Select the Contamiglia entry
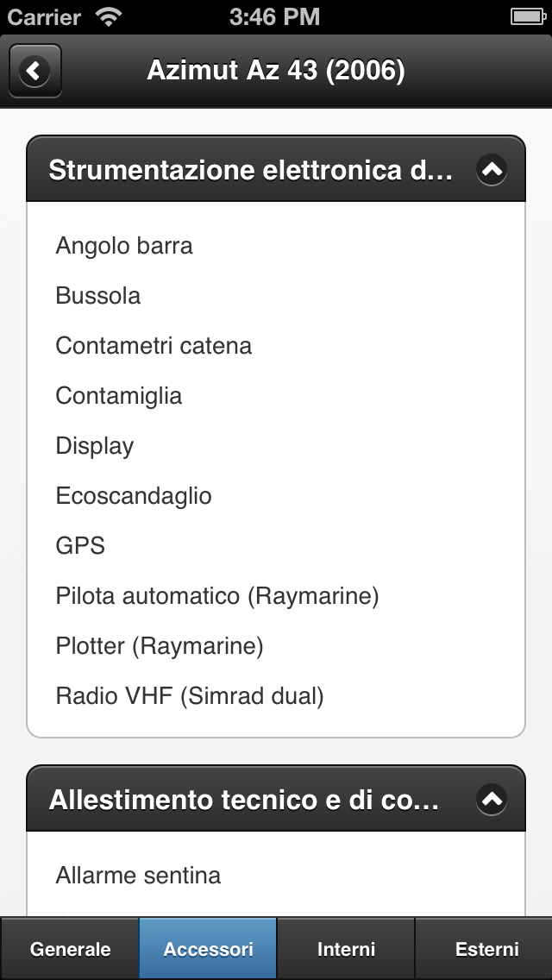 coord(119,396)
